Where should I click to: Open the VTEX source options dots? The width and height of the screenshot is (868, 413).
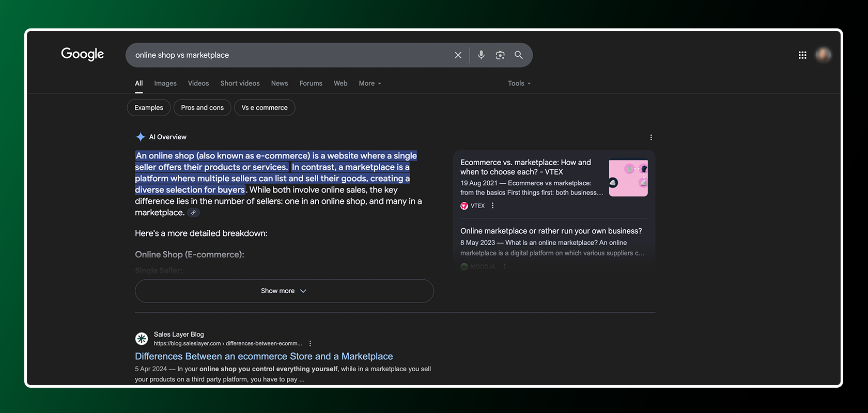tap(493, 205)
